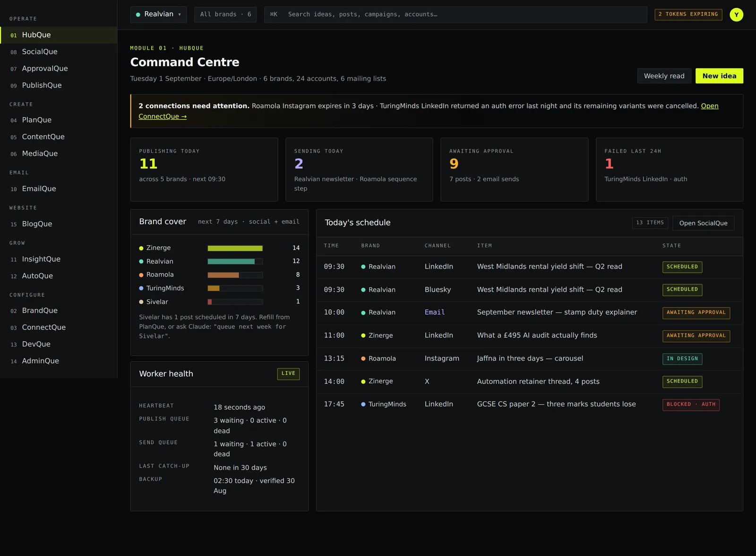This screenshot has height=556, width=756.
Task: Open Jaffna in three days carousel item
Action: pyautogui.click(x=529, y=359)
